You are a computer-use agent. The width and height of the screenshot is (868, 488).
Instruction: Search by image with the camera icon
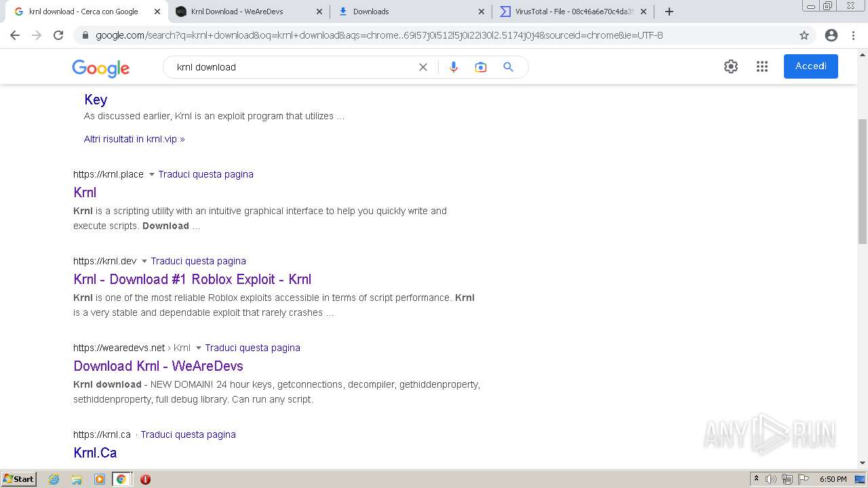[x=481, y=67]
